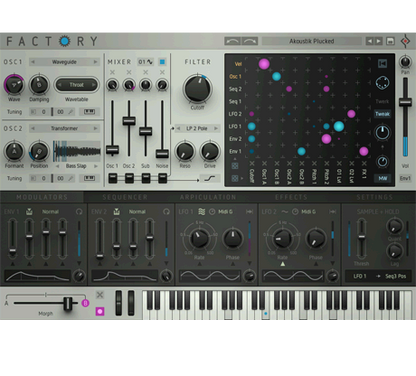
Task: Toggle the X above Osc 1 mixer knob
Action: point(112,72)
